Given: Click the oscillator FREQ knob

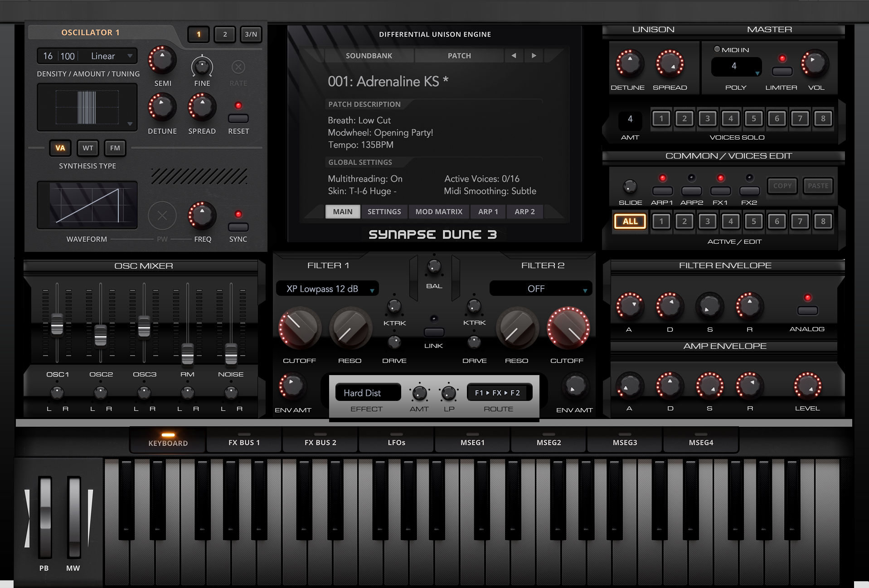Looking at the screenshot, I should pos(202,216).
